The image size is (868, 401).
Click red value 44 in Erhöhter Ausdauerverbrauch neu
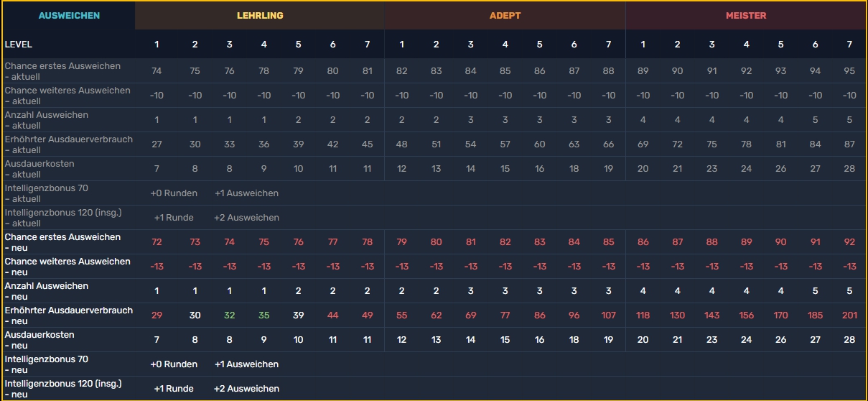332,315
